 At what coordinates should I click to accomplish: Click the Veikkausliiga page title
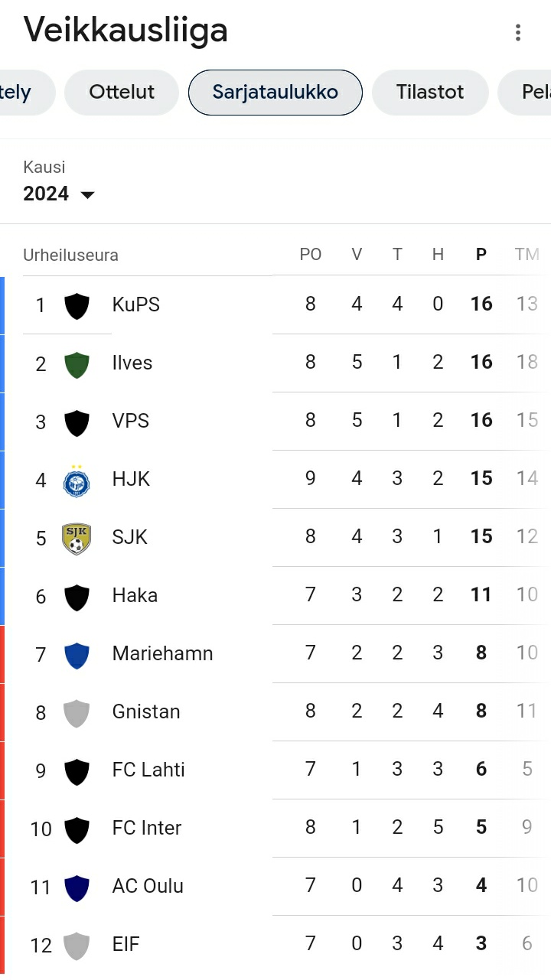click(x=126, y=31)
